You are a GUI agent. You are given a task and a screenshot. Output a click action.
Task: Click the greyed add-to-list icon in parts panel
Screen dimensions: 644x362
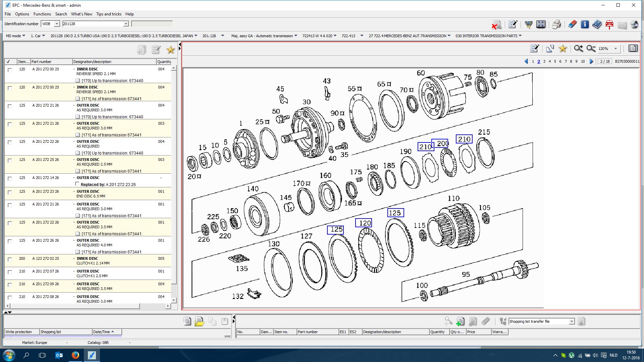pos(142,50)
